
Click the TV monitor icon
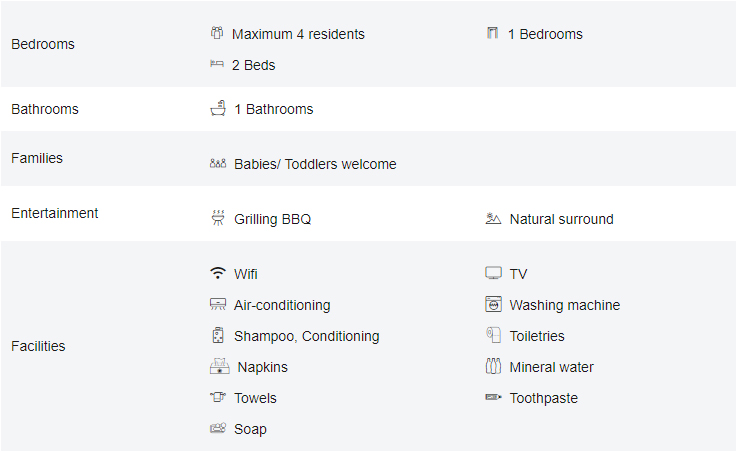tap(493, 273)
